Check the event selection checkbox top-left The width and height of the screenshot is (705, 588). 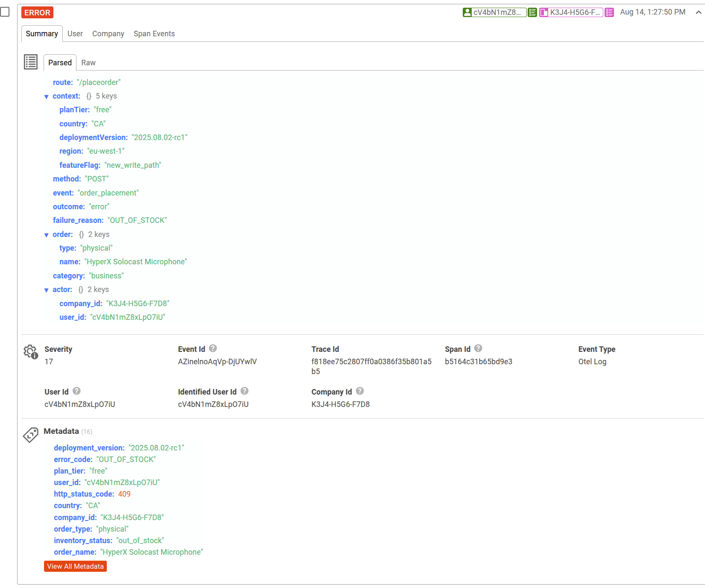tap(5, 12)
